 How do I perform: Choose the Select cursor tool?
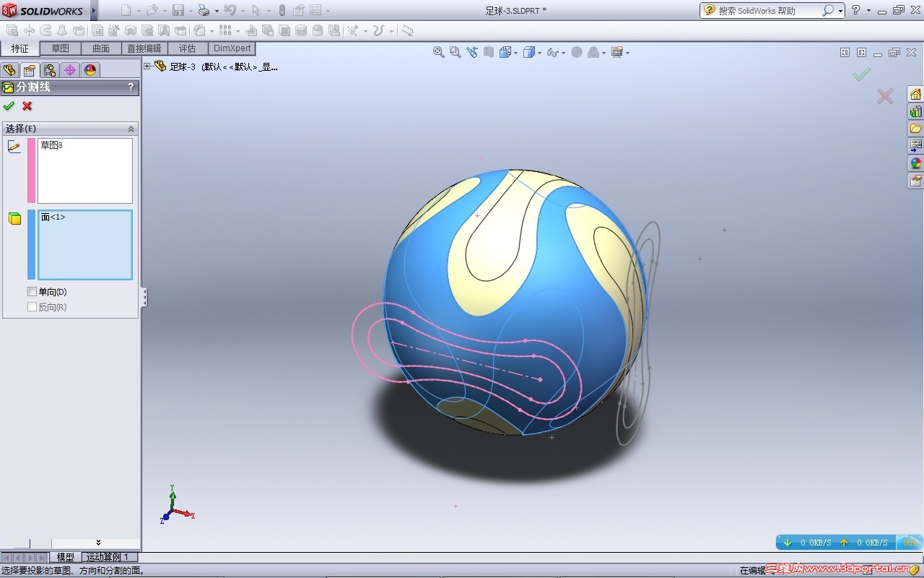(x=256, y=10)
